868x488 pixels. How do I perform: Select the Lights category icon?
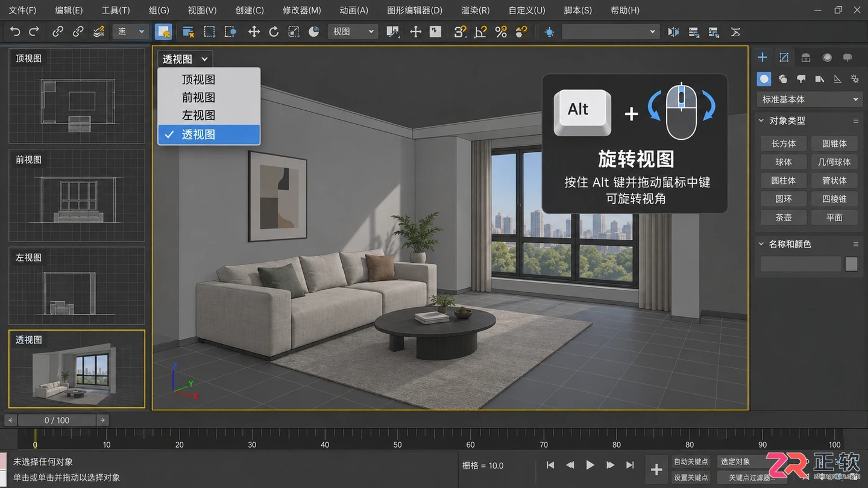[x=801, y=79]
